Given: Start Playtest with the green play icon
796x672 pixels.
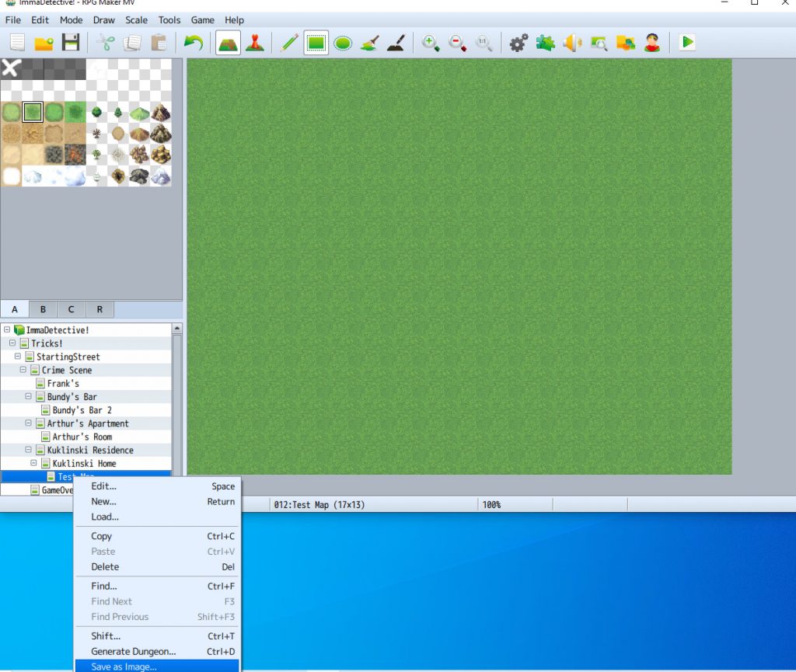Looking at the screenshot, I should [685, 44].
